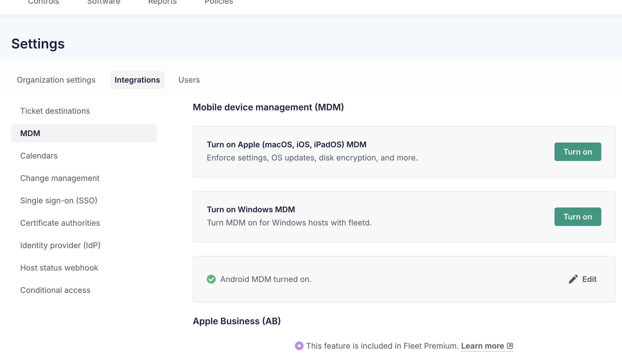Click the purple Fleet Premium star icon

[299, 346]
